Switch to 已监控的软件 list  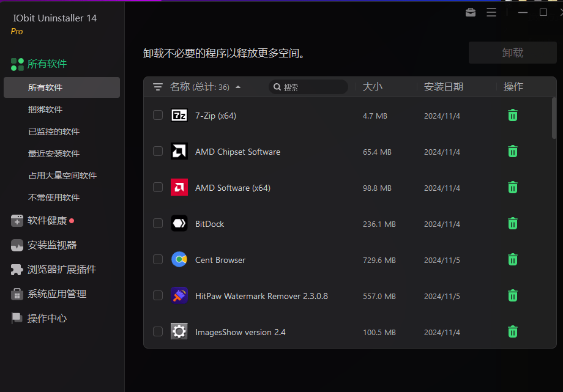(54, 131)
